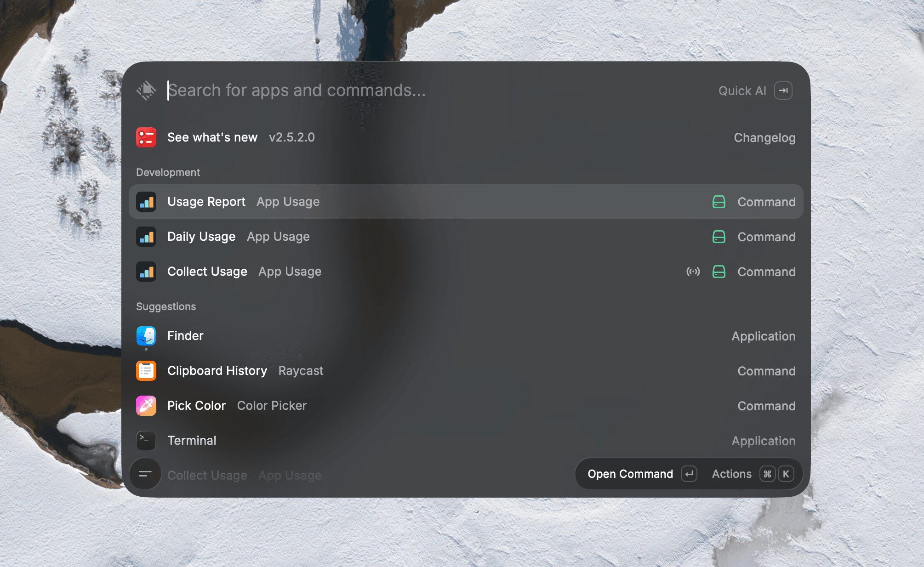Click the return key icon beside Open Command
The width and height of the screenshot is (924, 567).
point(689,474)
